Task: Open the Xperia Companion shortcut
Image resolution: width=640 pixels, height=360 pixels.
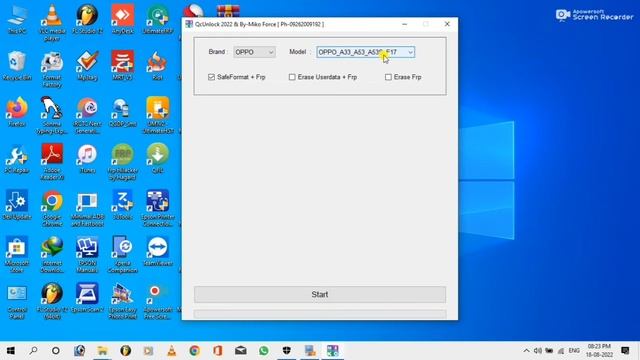Action: 122,255
